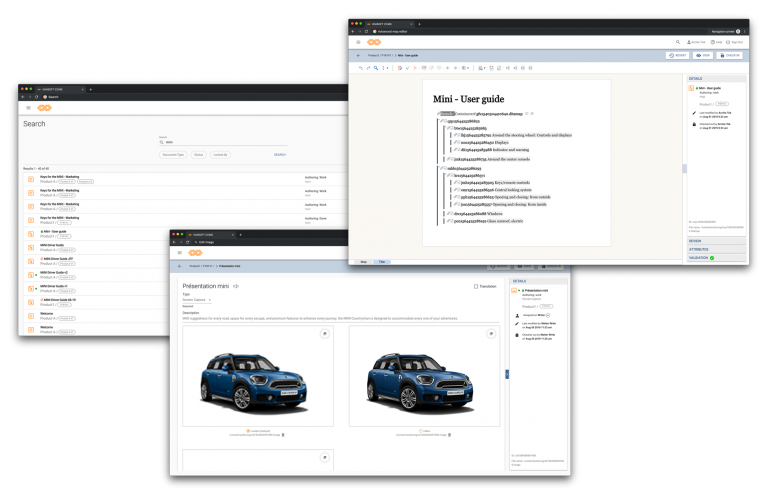The width and height of the screenshot is (768, 492).
Task: Click the DETAILS header in map editor panel
Action: tap(717, 78)
